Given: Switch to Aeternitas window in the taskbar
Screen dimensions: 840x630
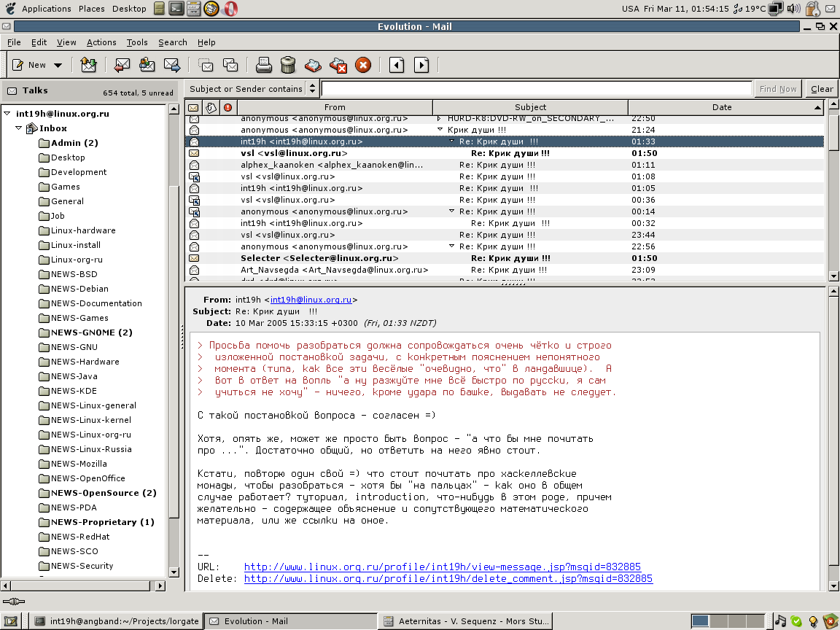Looking at the screenshot, I should (x=465, y=621).
